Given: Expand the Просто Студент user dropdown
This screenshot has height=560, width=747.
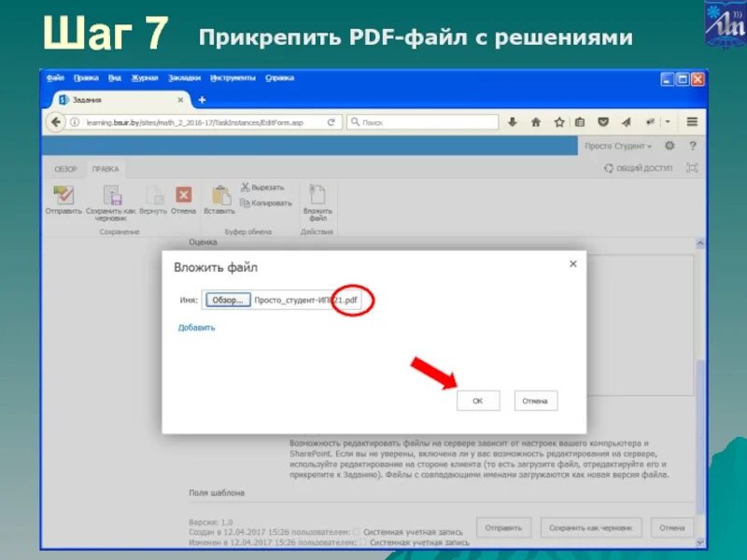Looking at the screenshot, I should click(x=618, y=147).
